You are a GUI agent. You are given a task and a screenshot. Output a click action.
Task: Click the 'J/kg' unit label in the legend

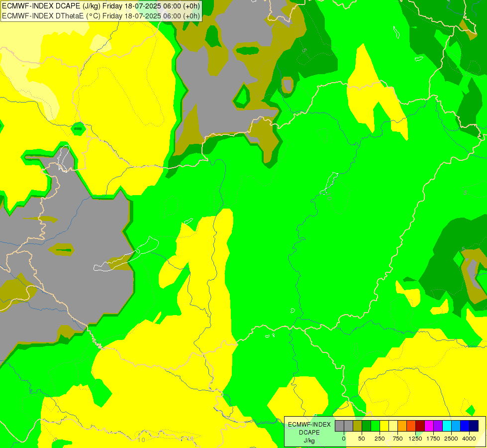tap(309, 441)
